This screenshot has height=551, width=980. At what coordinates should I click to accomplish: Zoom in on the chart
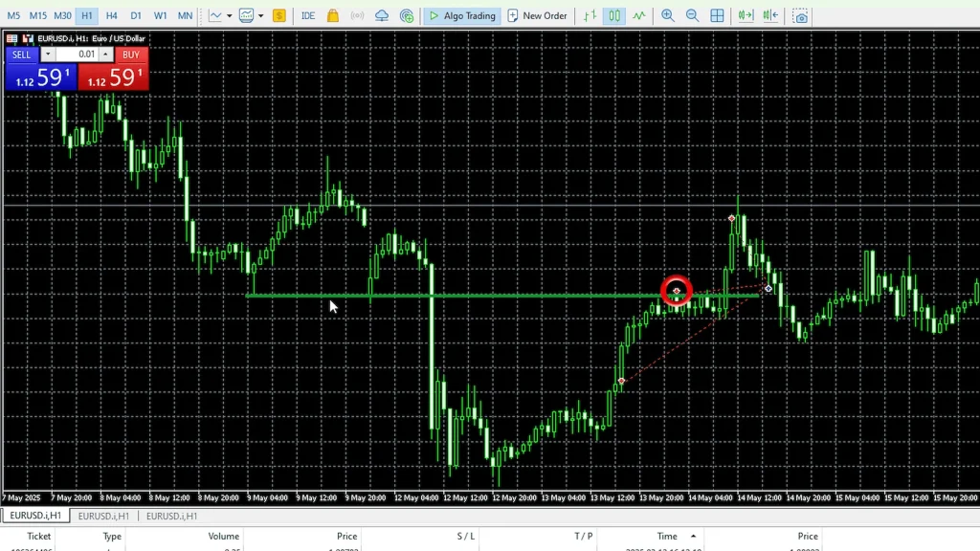tap(667, 15)
